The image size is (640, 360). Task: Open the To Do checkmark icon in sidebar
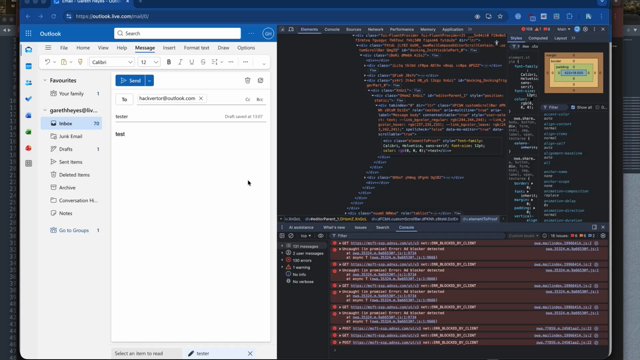click(28, 99)
